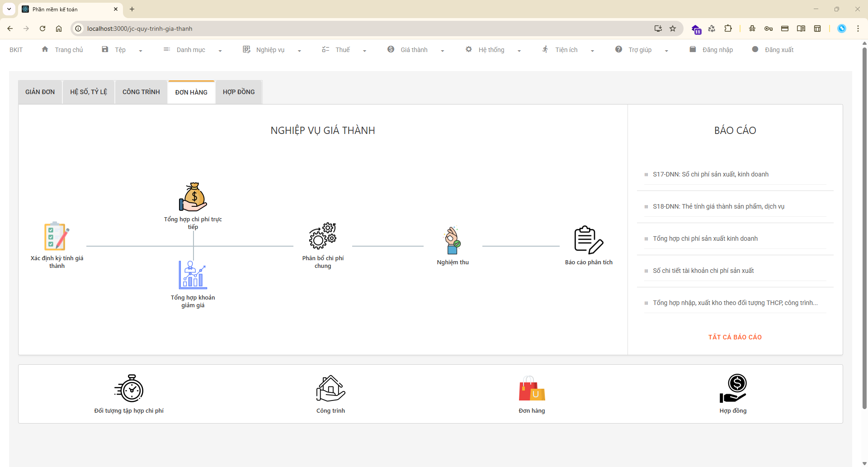Open the browser three-dot menu
The height and width of the screenshot is (467, 868).
(x=858, y=29)
